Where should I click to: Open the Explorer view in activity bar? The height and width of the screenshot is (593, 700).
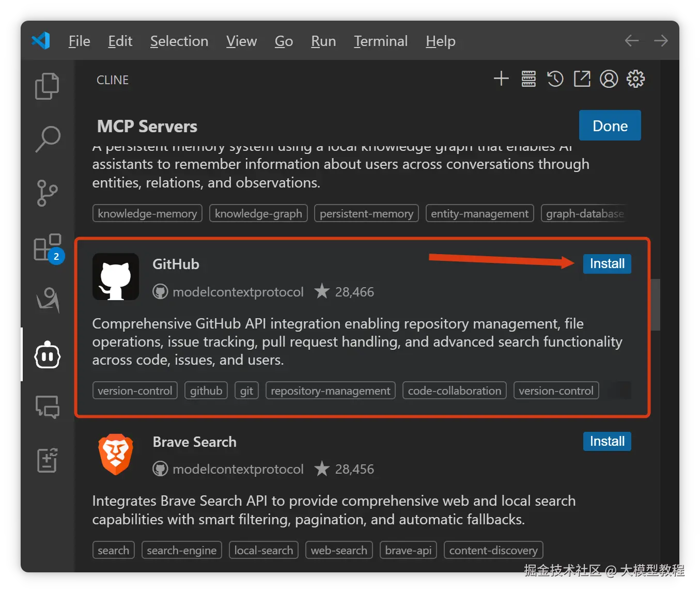pos(47,86)
